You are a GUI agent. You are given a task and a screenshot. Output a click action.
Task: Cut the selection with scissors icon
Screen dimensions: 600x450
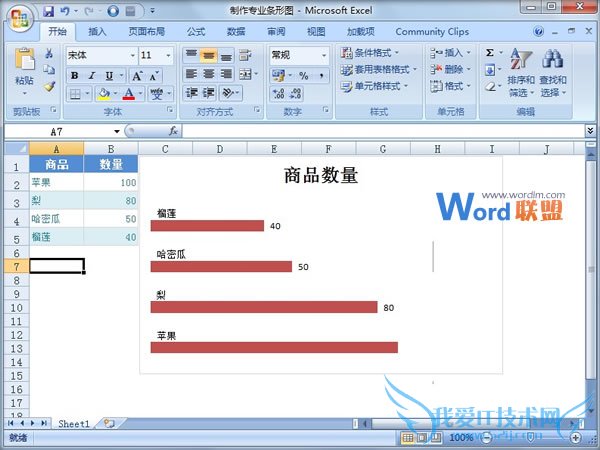49,53
